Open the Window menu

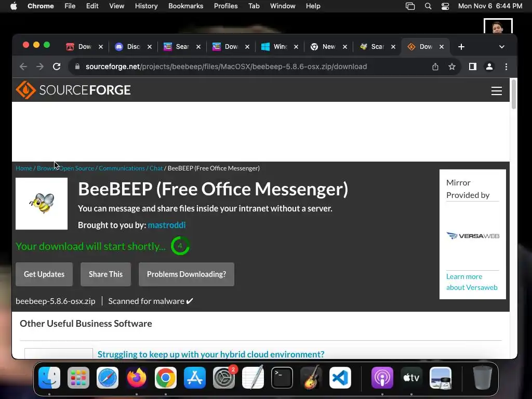283,6
